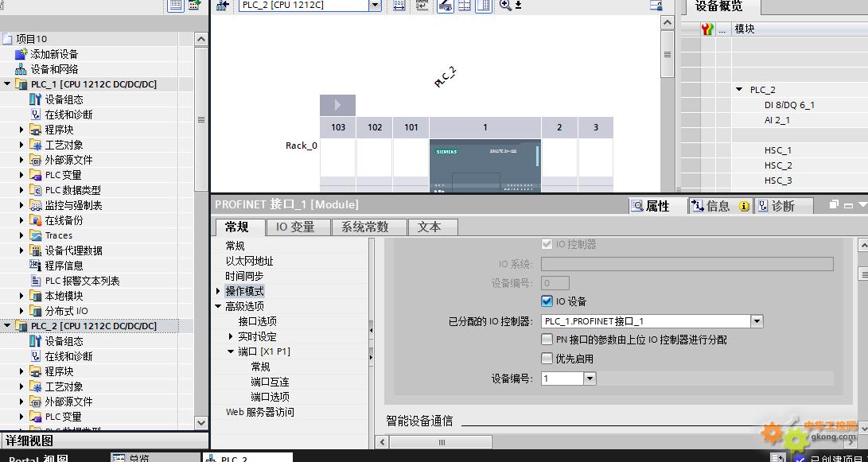The image size is (868, 462).
Task: Toggle the eye icon in device view toolbar
Action: [446, 5]
